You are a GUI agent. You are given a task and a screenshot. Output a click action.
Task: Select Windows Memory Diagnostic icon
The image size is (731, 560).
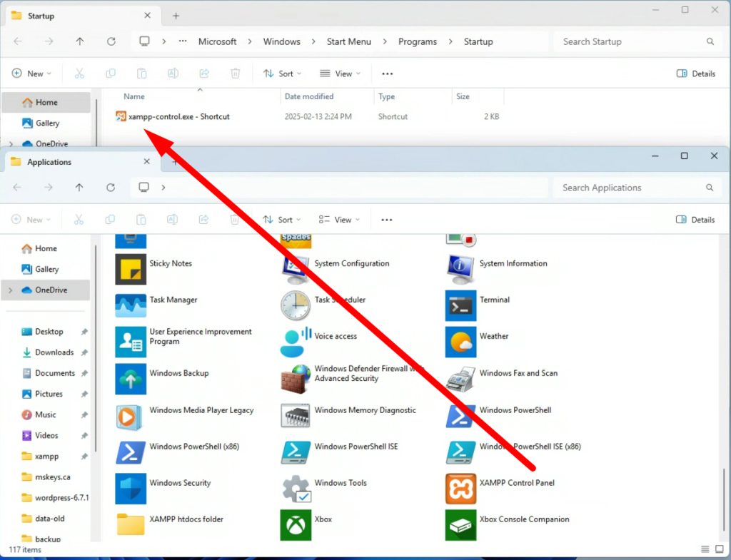[296, 416]
